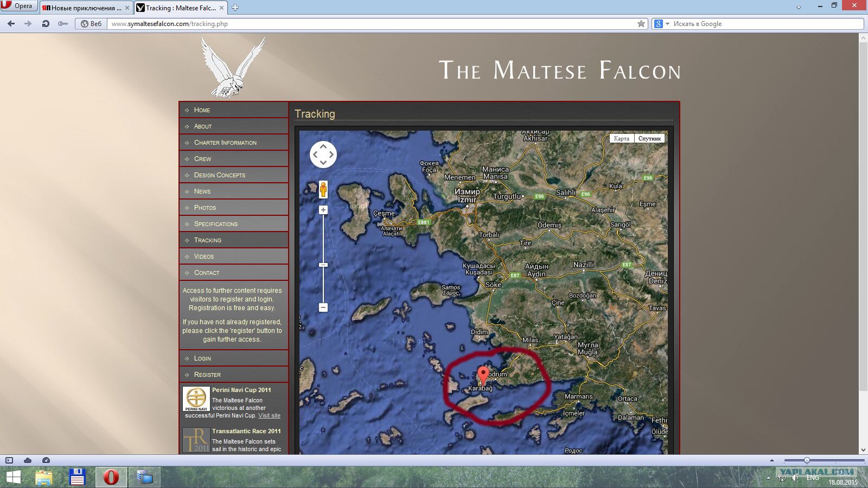Switch map to Спутник satellite view
The width and height of the screenshot is (868, 488).
click(x=649, y=138)
